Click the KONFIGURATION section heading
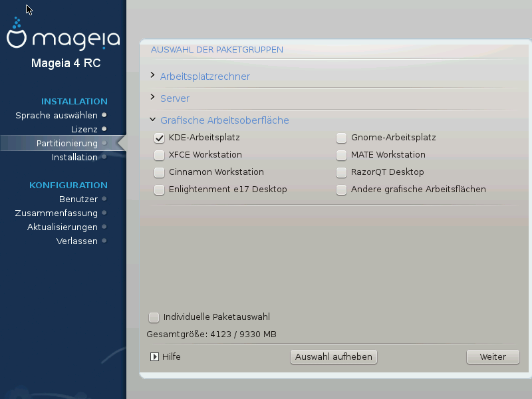 pyautogui.click(x=68, y=186)
